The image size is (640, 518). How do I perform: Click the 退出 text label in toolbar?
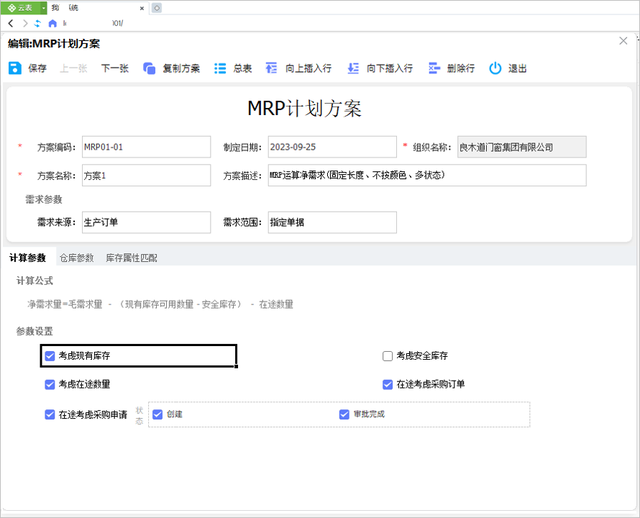(x=517, y=68)
